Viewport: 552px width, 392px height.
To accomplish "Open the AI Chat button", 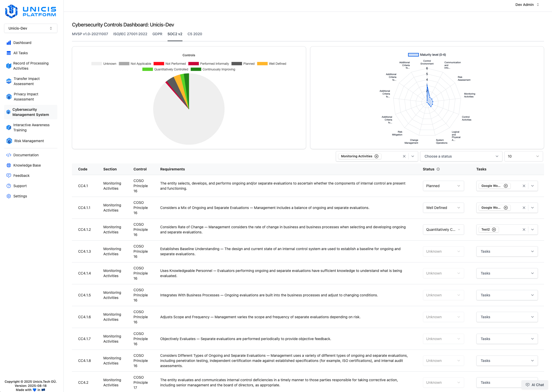I will [535, 385].
